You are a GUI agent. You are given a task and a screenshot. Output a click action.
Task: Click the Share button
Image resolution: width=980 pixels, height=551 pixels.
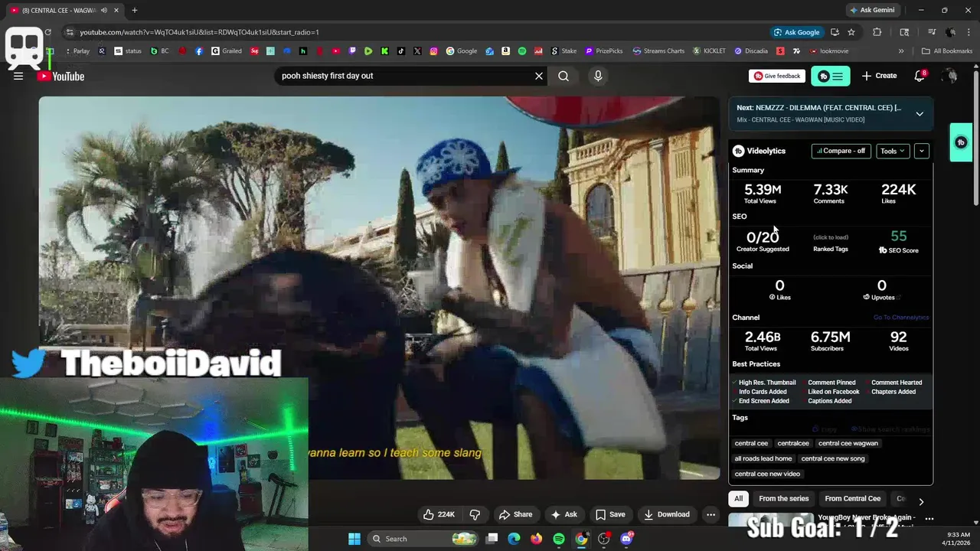coord(515,514)
